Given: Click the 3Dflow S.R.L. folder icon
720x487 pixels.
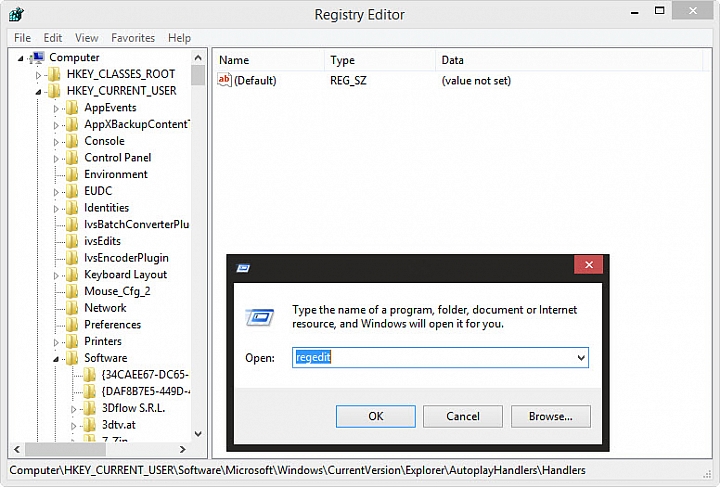Looking at the screenshot, I should (x=89, y=408).
